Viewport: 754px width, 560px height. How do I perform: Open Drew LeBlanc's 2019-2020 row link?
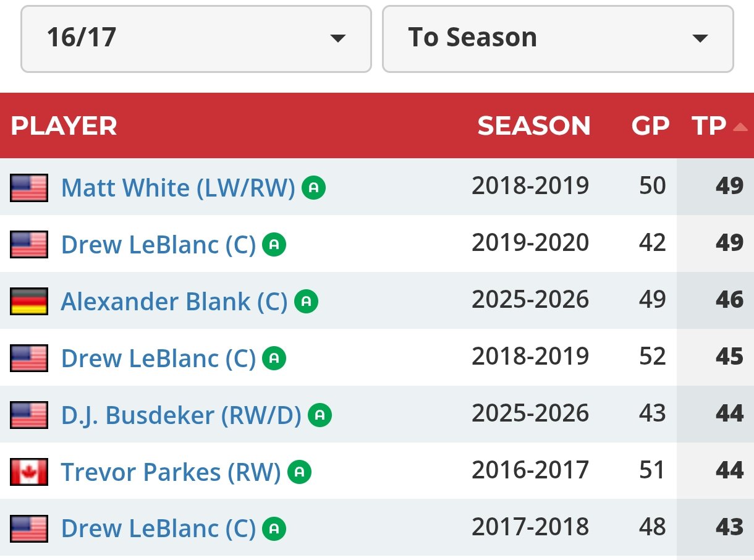(158, 245)
